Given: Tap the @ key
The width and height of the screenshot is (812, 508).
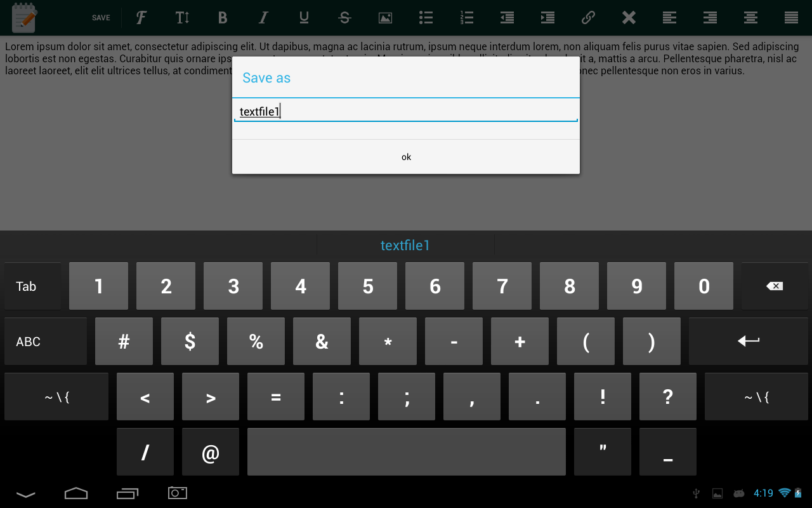Looking at the screenshot, I should [211, 452].
